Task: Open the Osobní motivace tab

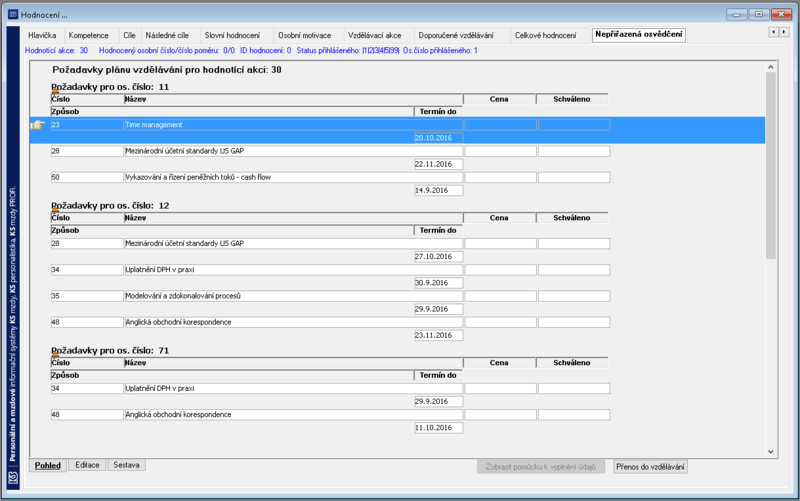Action: coord(305,35)
